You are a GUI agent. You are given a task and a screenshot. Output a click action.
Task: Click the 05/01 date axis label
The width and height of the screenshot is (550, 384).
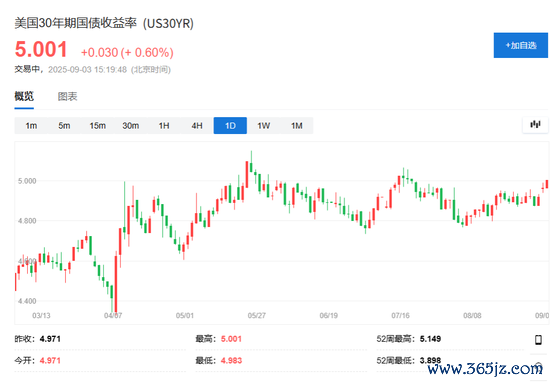click(x=185, y=316)
